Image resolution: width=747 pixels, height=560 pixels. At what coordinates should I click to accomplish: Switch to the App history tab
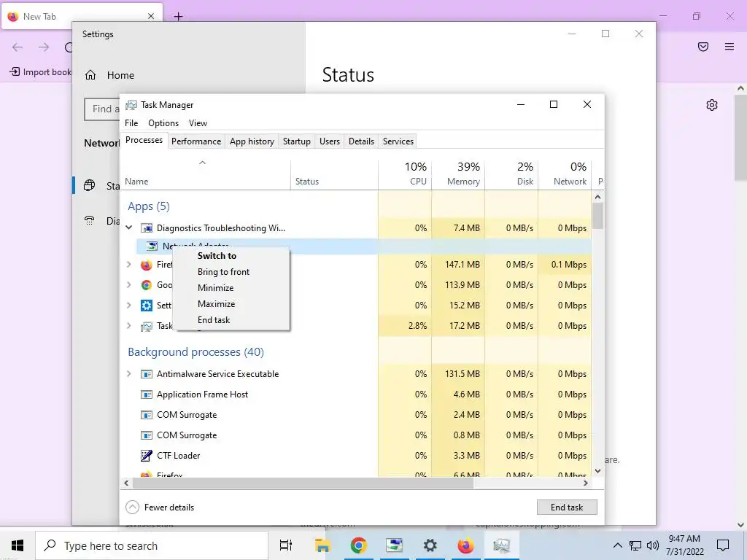click(252, 141)
